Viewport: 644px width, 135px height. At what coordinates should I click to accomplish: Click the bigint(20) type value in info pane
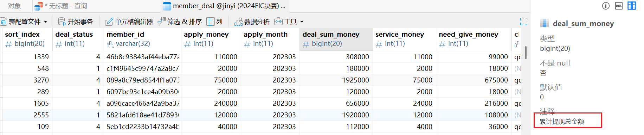(x=555, y=49)
